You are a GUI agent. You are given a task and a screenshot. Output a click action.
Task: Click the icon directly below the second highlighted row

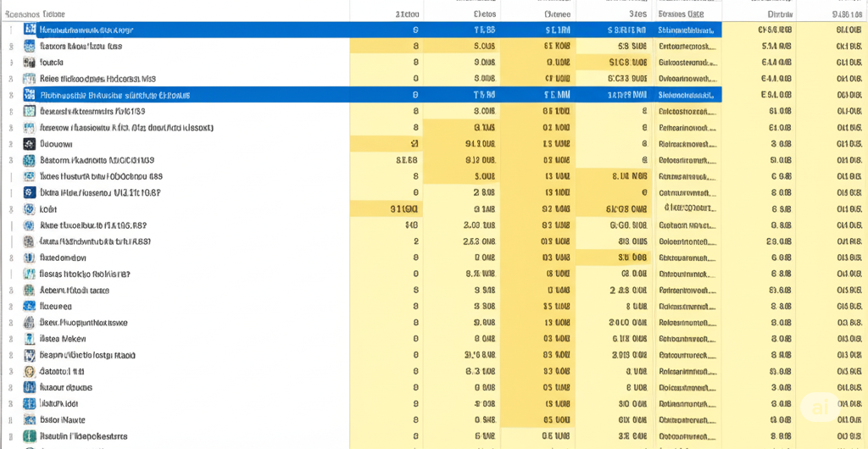click(30, 111)
